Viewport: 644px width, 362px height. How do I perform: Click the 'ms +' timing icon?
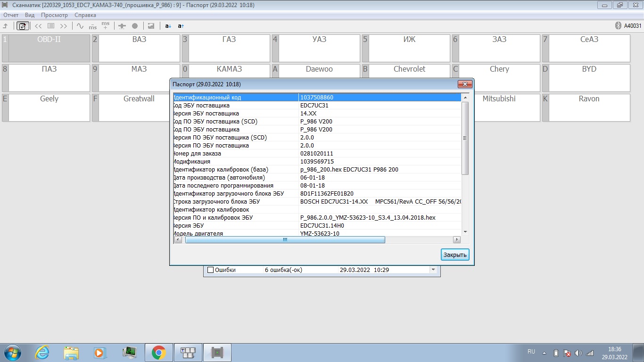click(106, 25)
